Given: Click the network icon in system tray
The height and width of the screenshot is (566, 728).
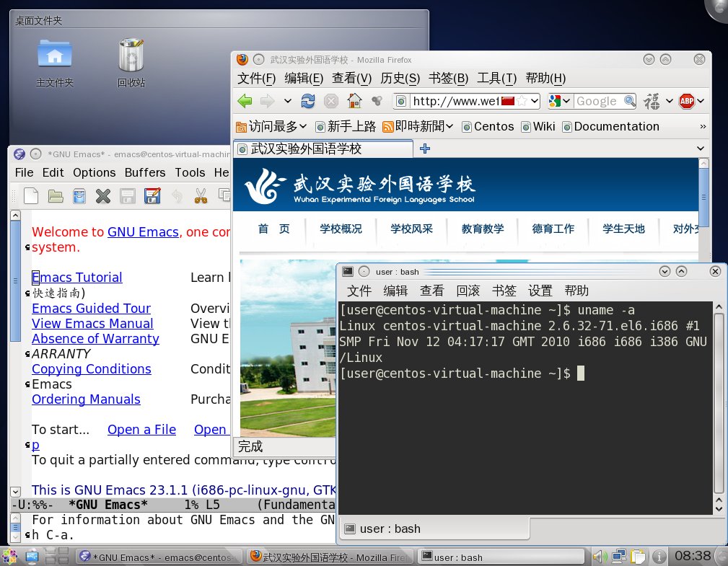Looking at the screenshot, I should tap(619, 556).
